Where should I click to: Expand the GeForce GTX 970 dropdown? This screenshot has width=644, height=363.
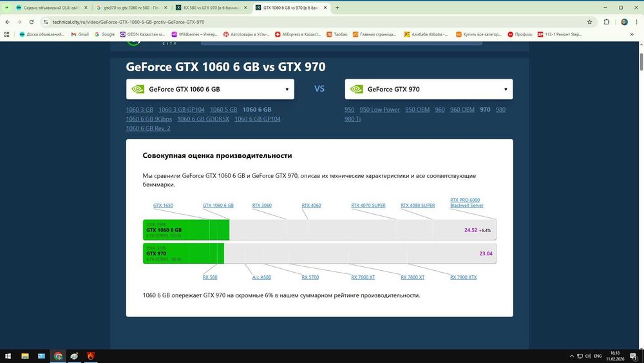[429, 89]
